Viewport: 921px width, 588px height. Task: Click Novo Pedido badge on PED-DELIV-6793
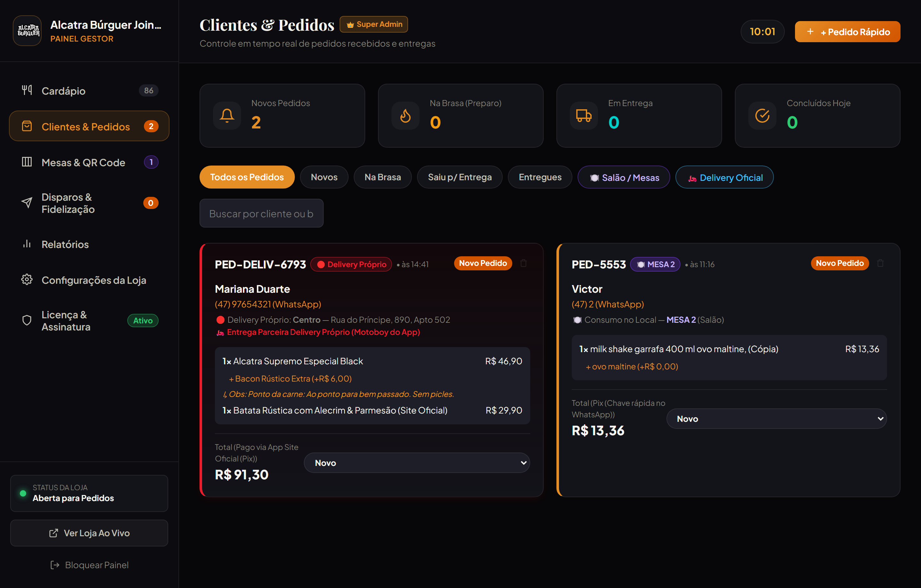(x=483, y=263)
